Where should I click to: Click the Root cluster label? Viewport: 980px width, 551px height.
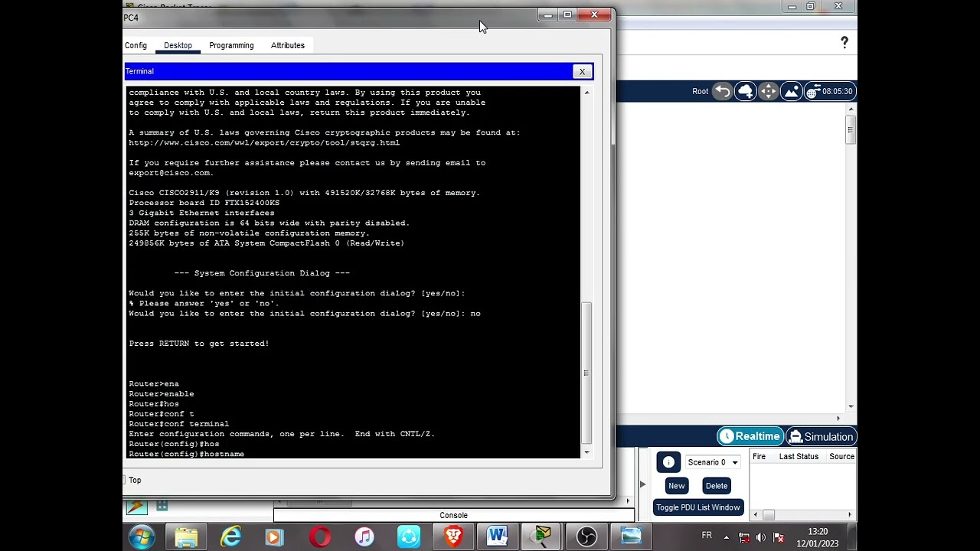coord(701,92)
